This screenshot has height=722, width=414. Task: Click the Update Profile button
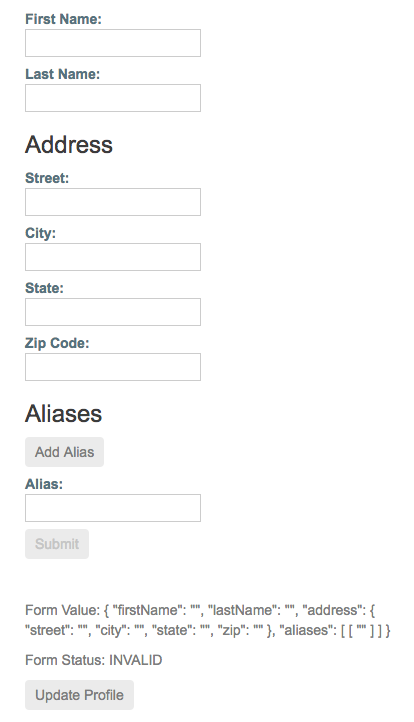coord(79,695)
